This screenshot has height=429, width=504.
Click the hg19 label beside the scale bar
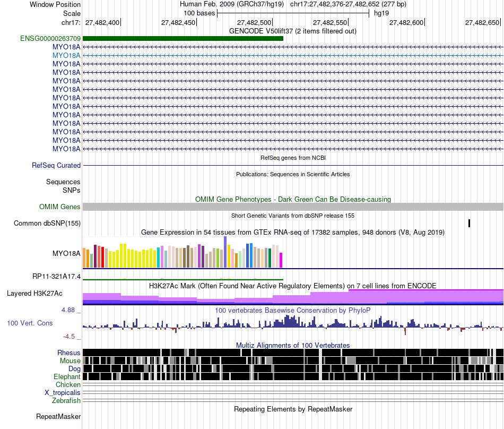[x=381, y=13]
